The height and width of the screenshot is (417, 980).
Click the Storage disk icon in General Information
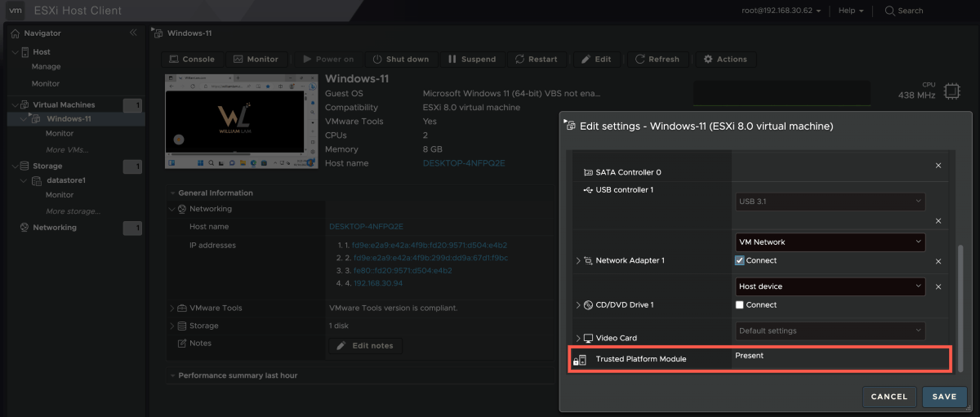[x=183, y=326]
